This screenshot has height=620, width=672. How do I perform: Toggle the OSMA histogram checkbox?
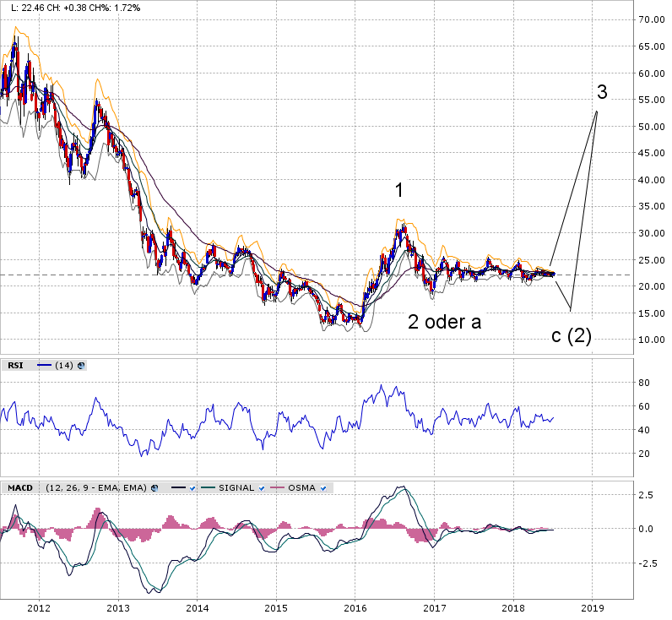click(x=323, y=488)
